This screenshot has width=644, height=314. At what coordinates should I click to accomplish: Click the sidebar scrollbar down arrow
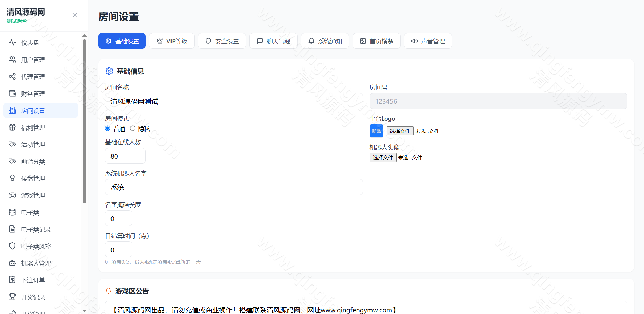click(84, 311)
